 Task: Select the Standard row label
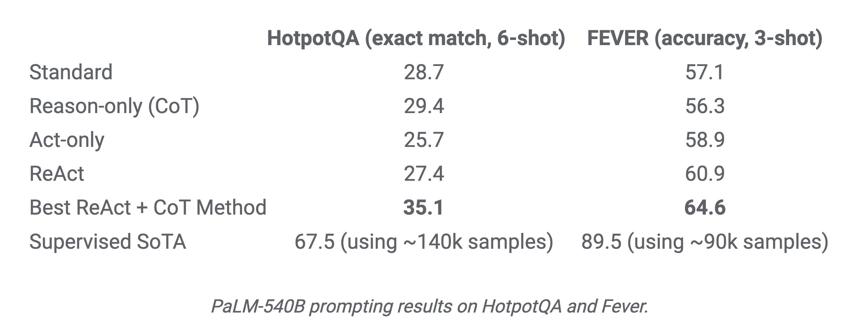click(71, 72)
